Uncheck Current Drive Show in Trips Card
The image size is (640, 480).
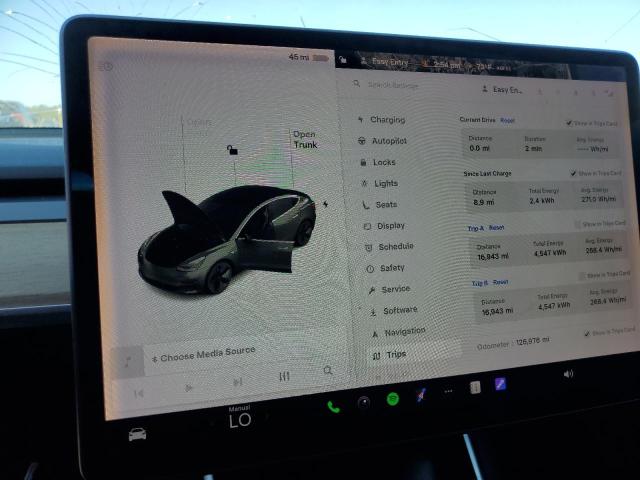(x=569, y=123)
